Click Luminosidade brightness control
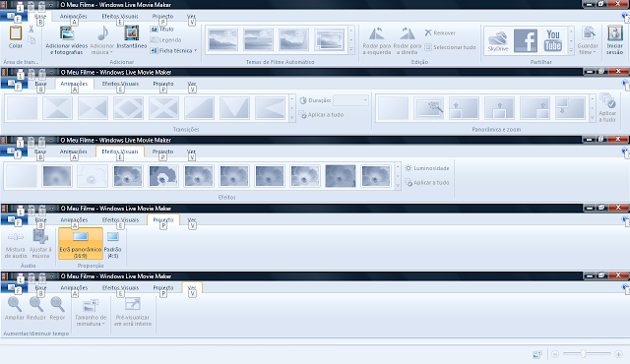 426,168
